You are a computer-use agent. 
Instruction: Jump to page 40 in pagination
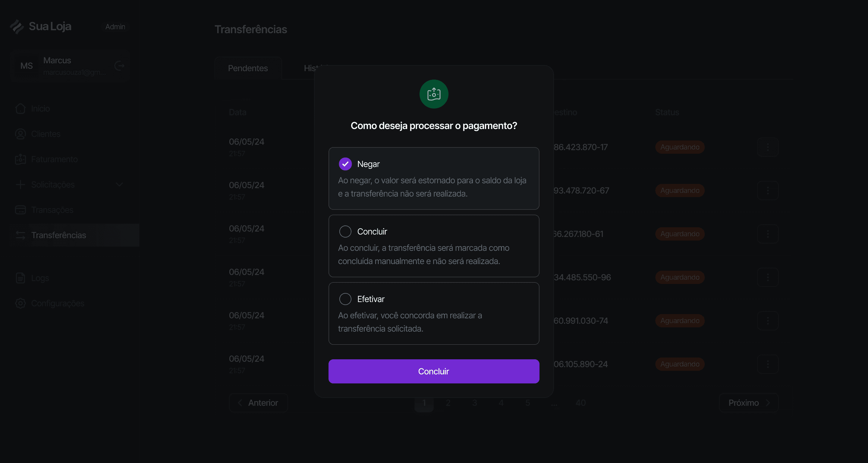click(x=580, y=403)
